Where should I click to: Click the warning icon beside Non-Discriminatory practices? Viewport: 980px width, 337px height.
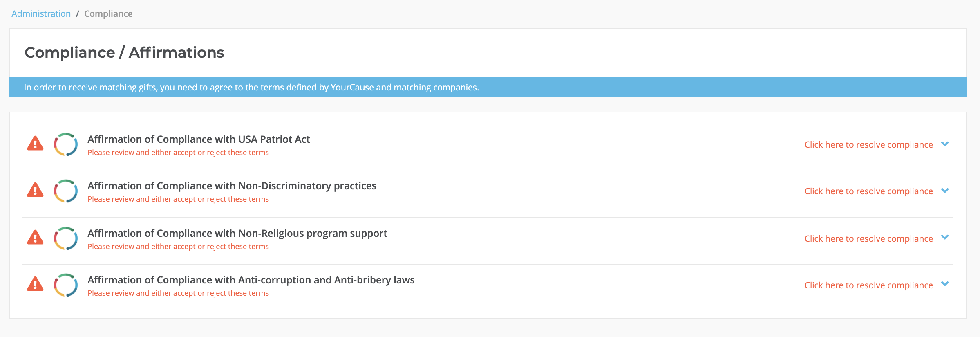coord(35,190)
